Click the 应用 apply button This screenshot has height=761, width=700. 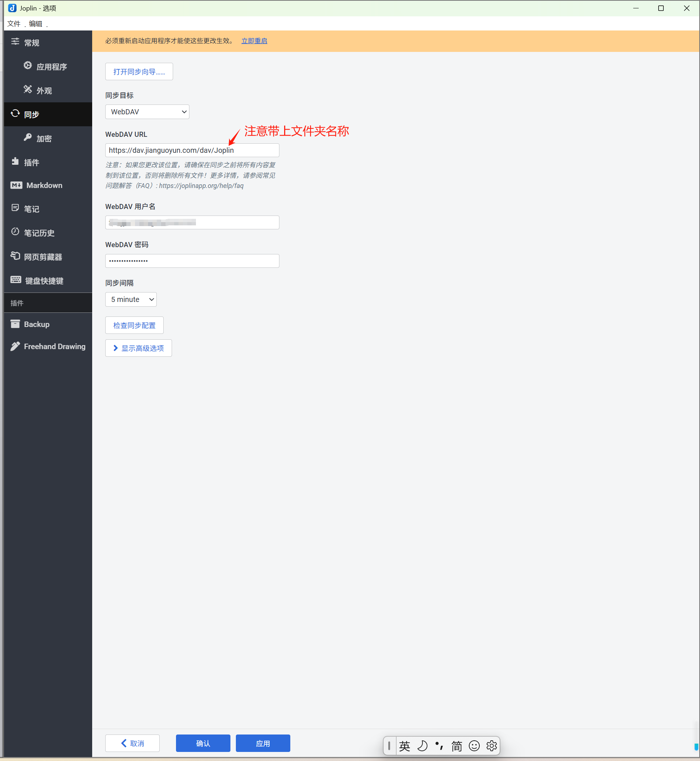coord(263,743)
